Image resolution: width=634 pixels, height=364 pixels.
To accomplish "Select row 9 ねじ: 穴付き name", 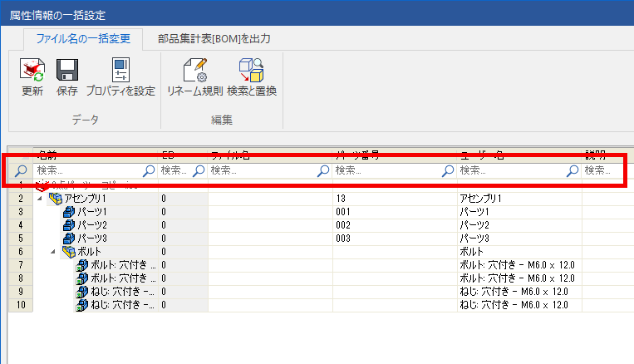I will click(122, 292).
